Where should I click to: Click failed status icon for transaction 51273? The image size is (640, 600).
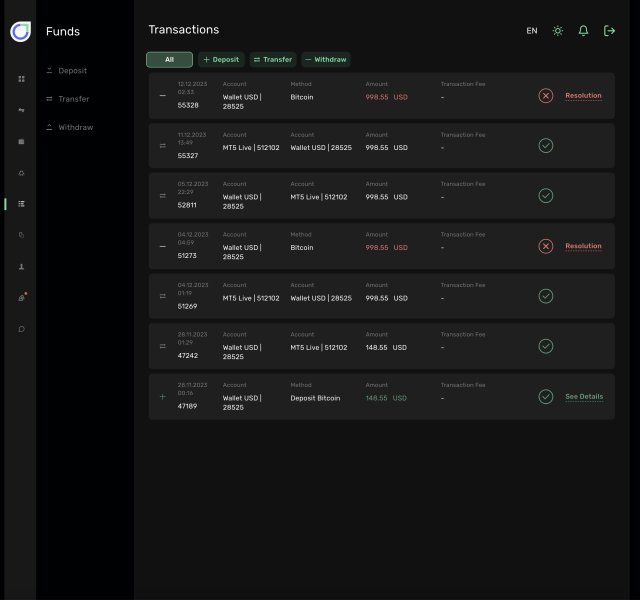coord(546,246)
